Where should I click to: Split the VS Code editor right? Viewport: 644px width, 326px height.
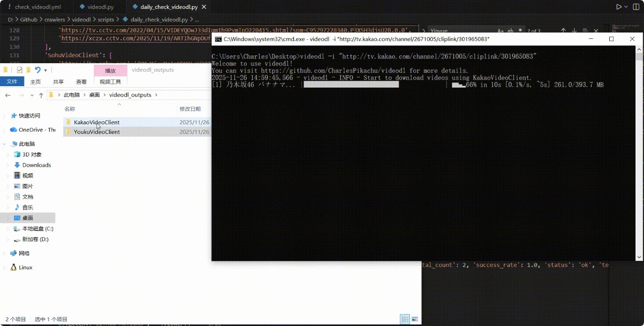click(636, 7)
